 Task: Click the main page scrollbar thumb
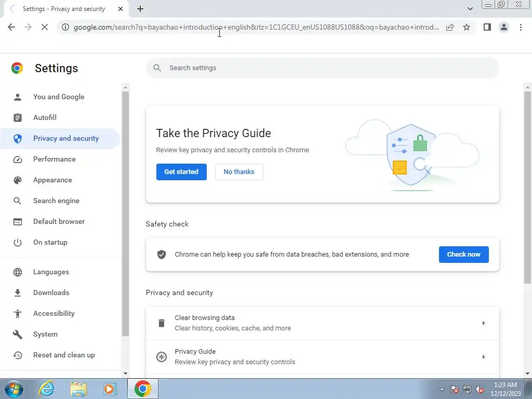[528, 188]
